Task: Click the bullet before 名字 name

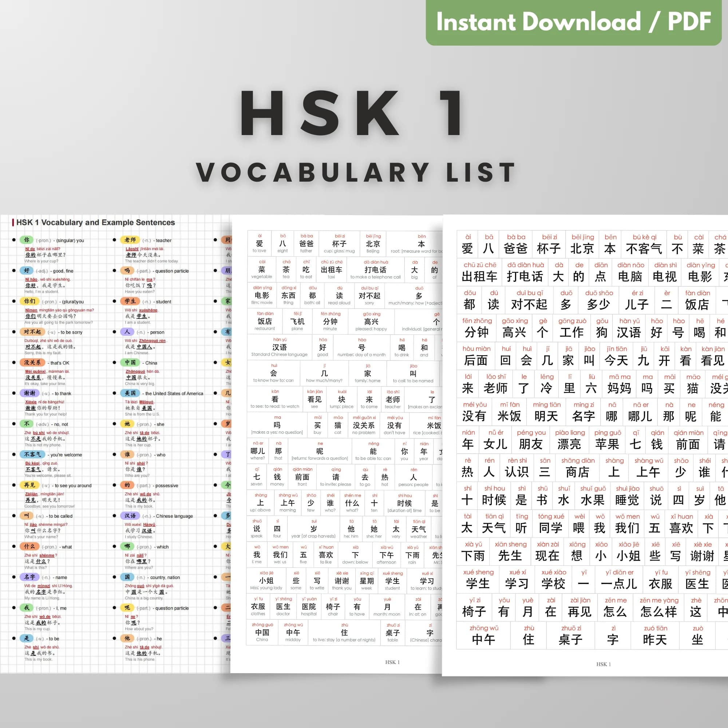Action: pyautogui.click(x=14, y=577)
